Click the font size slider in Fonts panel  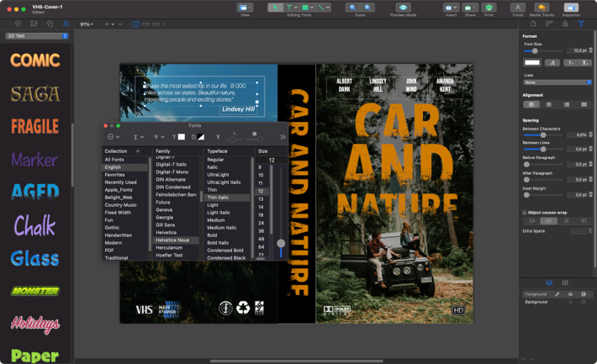(x=281, y=243)
